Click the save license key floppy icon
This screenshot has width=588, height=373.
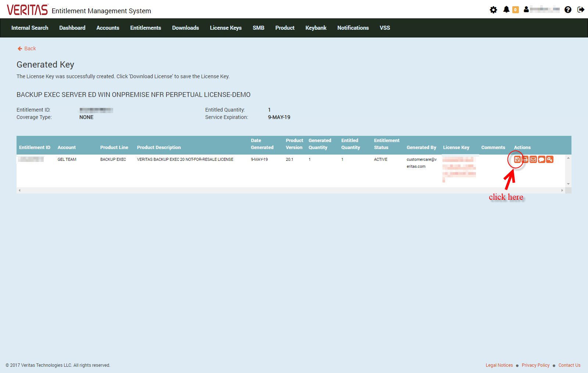coord(517,159)
